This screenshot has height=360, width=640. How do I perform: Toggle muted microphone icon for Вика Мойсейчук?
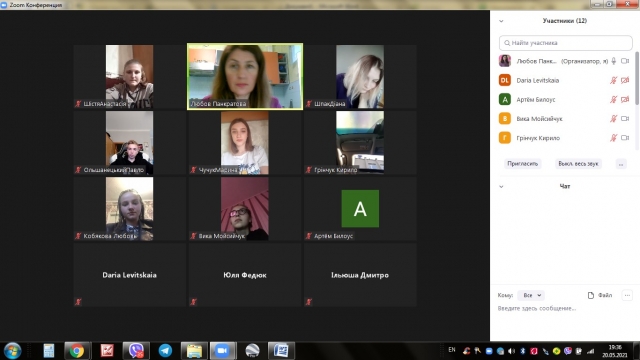pos(613,119)
